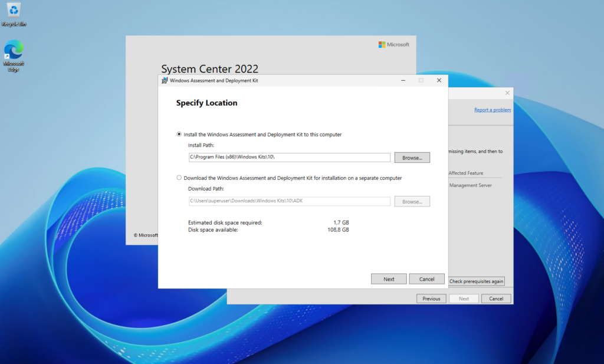
Task: Click the System Center 2022 title
Action: tap(209, 68)
